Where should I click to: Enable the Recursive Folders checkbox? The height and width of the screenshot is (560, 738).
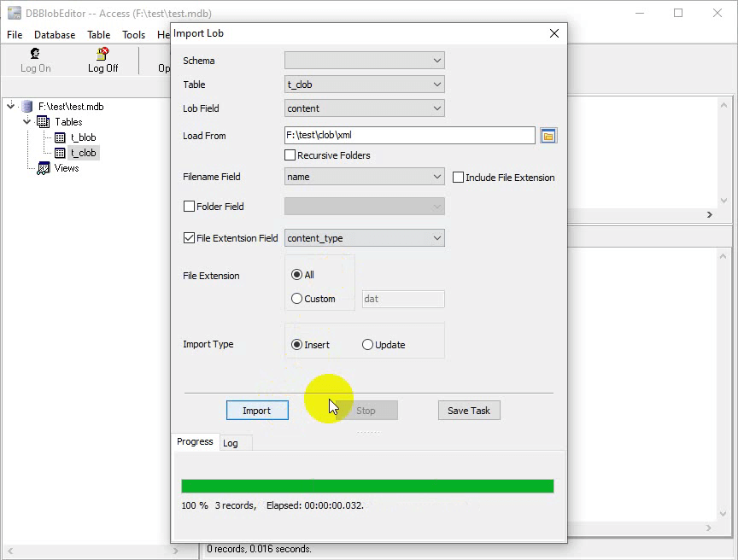click(290, 155)
